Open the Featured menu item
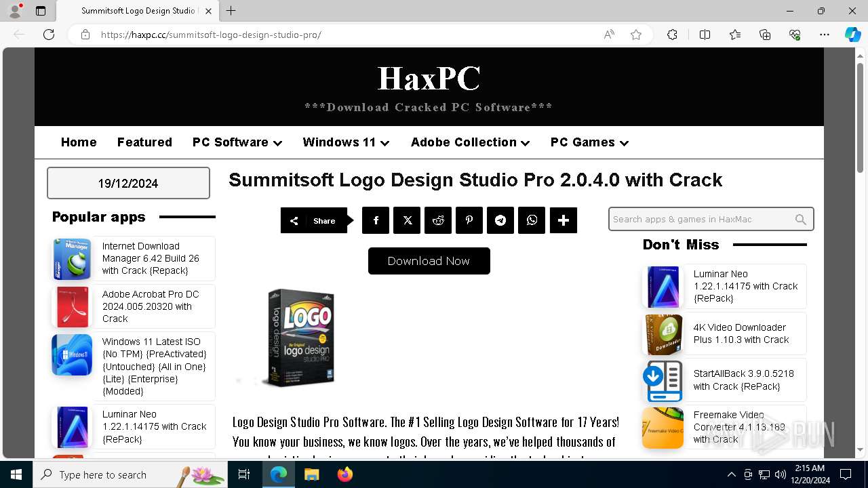This screenshot has height=488, width=868. (144, 142)
